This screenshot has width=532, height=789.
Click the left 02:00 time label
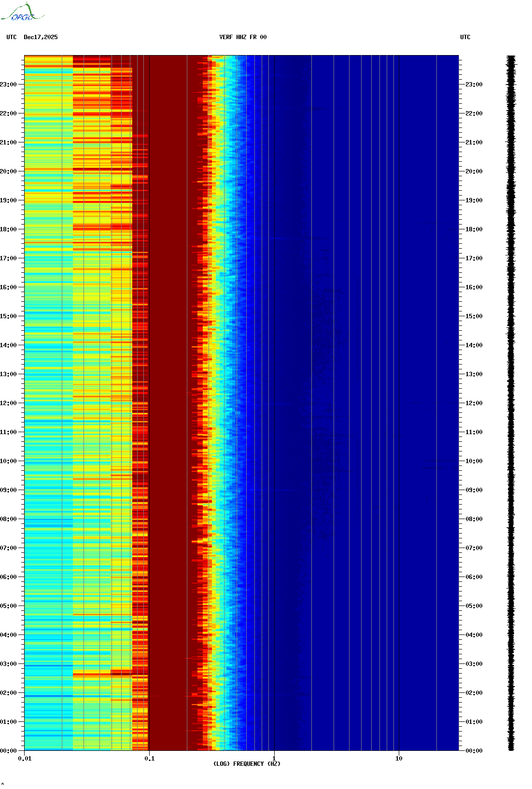(8, 693)
